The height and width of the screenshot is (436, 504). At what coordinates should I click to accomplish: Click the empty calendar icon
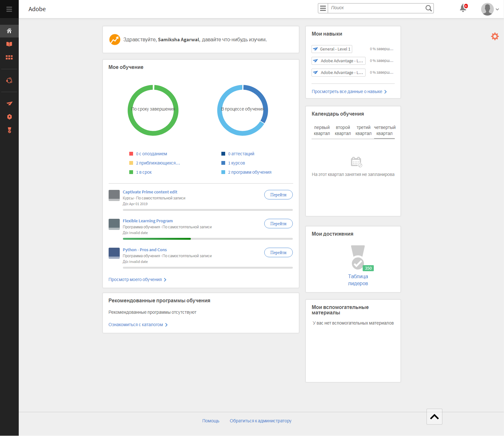point(356,162)
